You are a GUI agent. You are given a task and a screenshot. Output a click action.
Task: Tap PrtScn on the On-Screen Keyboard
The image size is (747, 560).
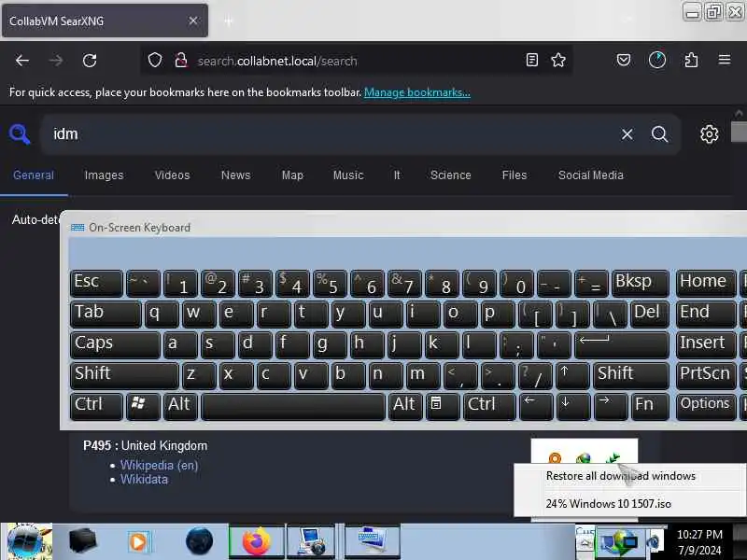pyautogui.click(x=706, y=376)
